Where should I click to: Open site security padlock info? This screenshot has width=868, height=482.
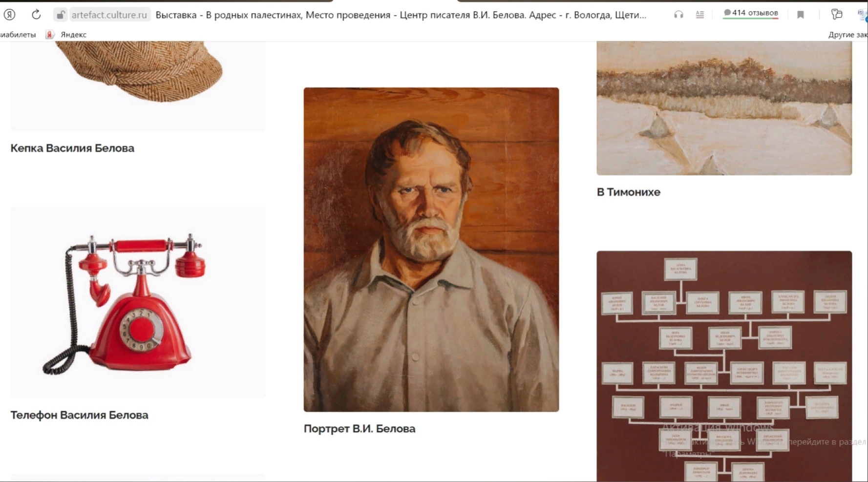(x=60, y=15)
